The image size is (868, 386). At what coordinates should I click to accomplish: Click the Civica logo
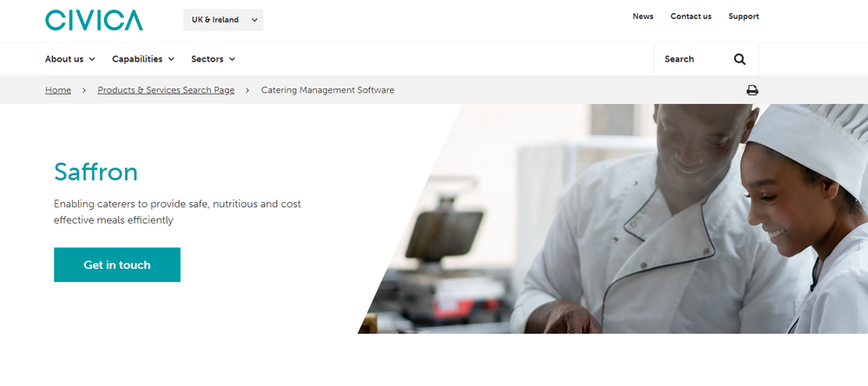pyautogui.click(x=94, y=20)
